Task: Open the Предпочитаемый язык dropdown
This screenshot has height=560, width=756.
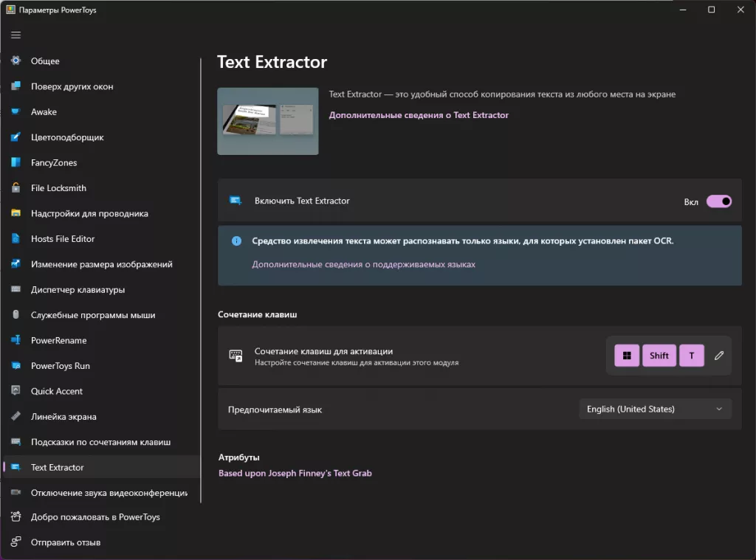Action: 655,409
